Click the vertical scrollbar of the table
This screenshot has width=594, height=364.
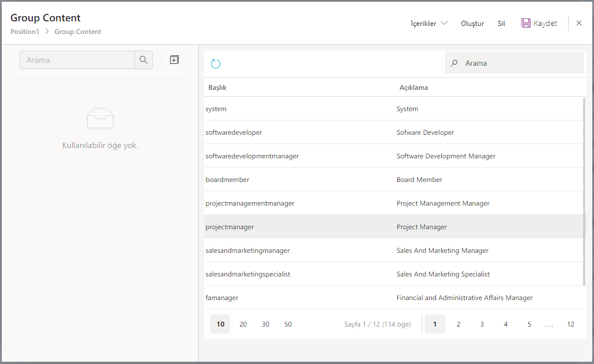pyautogui.click(x=584, y=167)
